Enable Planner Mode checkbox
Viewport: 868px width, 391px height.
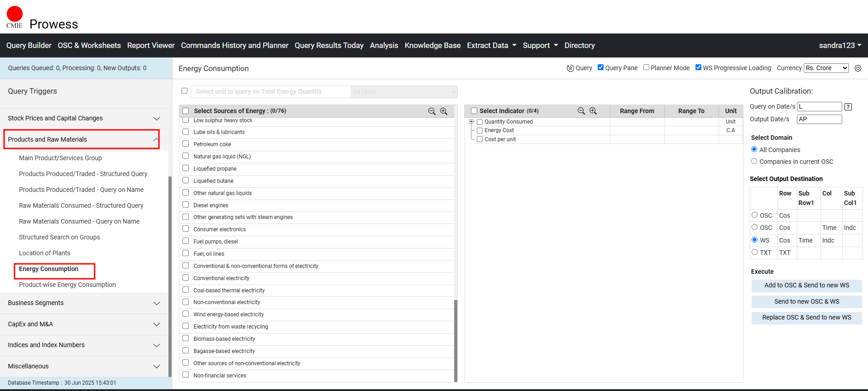(647, 67)
